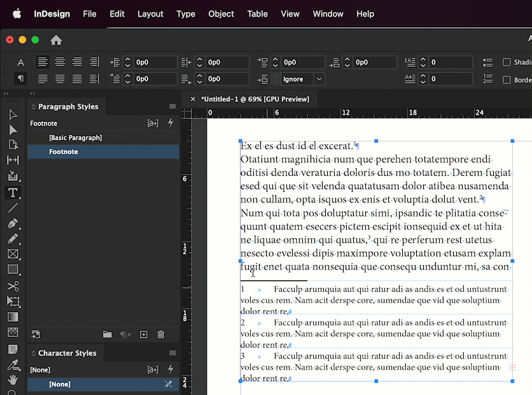Select the Pen tool
This screenshot has width=532, height=395.
click(x=13, y=223)
